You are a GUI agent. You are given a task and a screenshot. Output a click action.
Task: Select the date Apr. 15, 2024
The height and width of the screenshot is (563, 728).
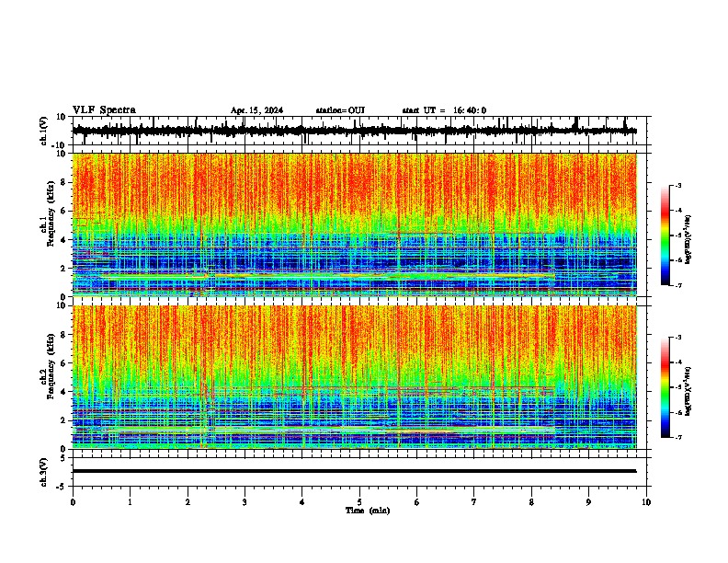tap(256, 110)
